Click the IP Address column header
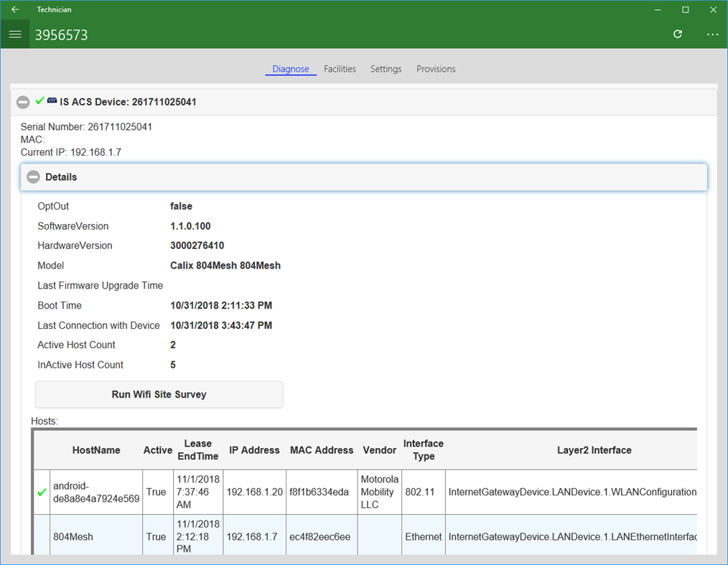Viewport: 728px width, 565px height. [254, 450]
